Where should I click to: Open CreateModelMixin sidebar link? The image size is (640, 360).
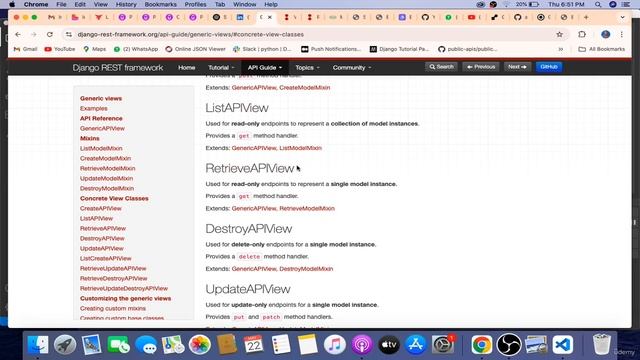(105, 158)
